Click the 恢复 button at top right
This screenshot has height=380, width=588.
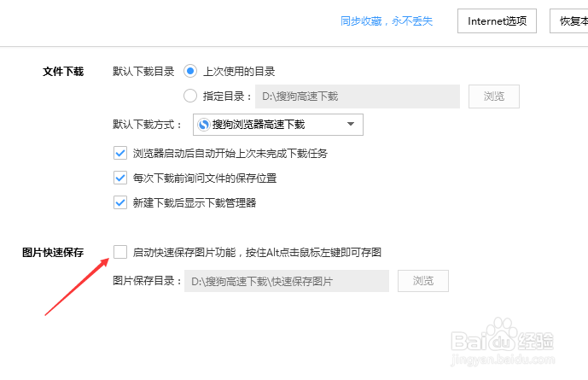click(x=569, y=21)
